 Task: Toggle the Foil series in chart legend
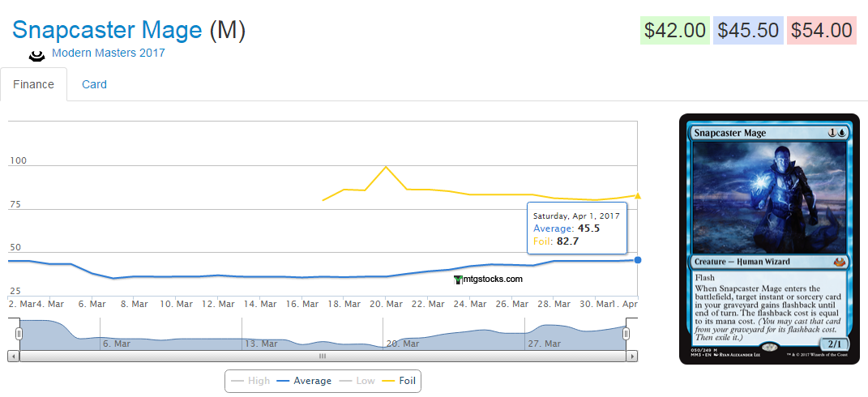pos(399,381)
